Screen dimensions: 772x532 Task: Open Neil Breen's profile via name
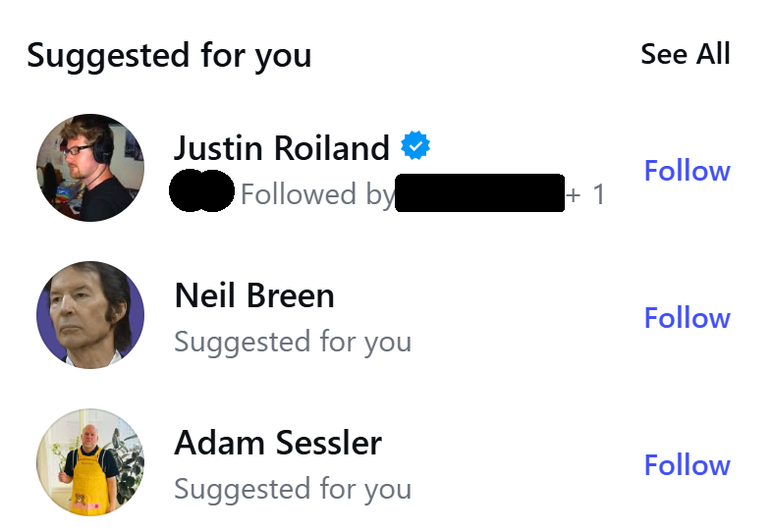click(x=253, y=295)
